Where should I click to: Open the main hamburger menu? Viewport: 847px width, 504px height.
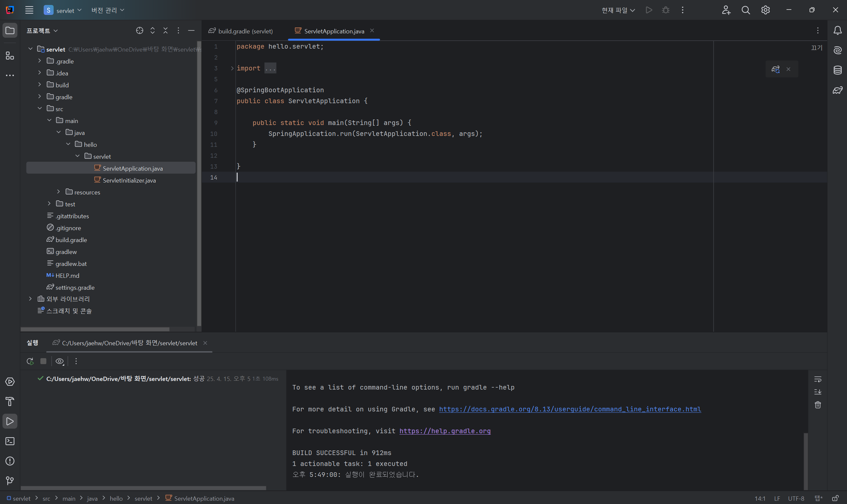coord(29,10)
